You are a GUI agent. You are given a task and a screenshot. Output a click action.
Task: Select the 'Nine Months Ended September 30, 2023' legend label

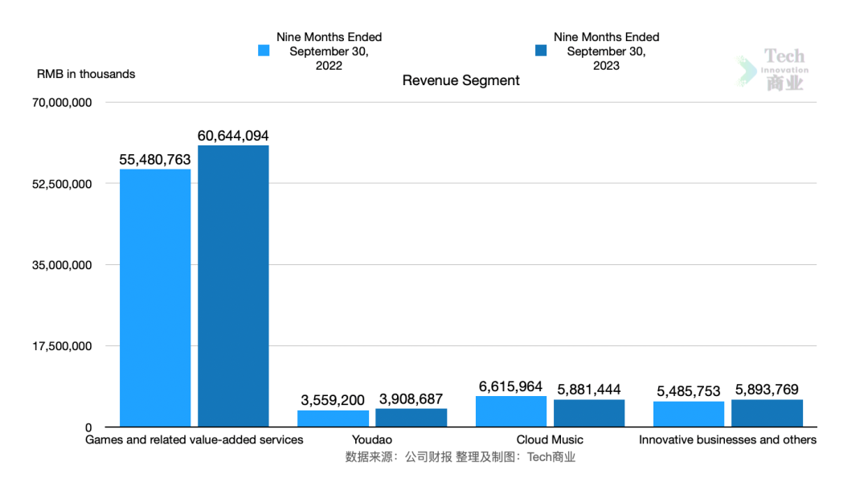pyautogui.click(x=606, y=51)
